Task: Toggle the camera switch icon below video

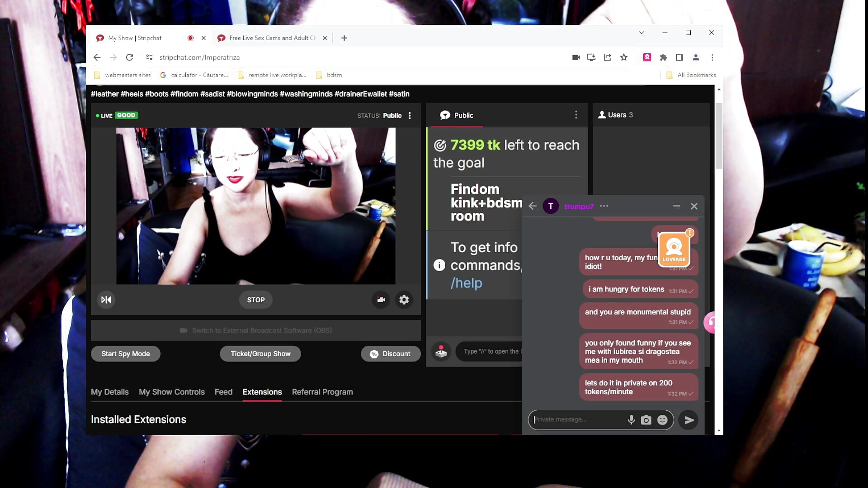Action: coord(381,300)
